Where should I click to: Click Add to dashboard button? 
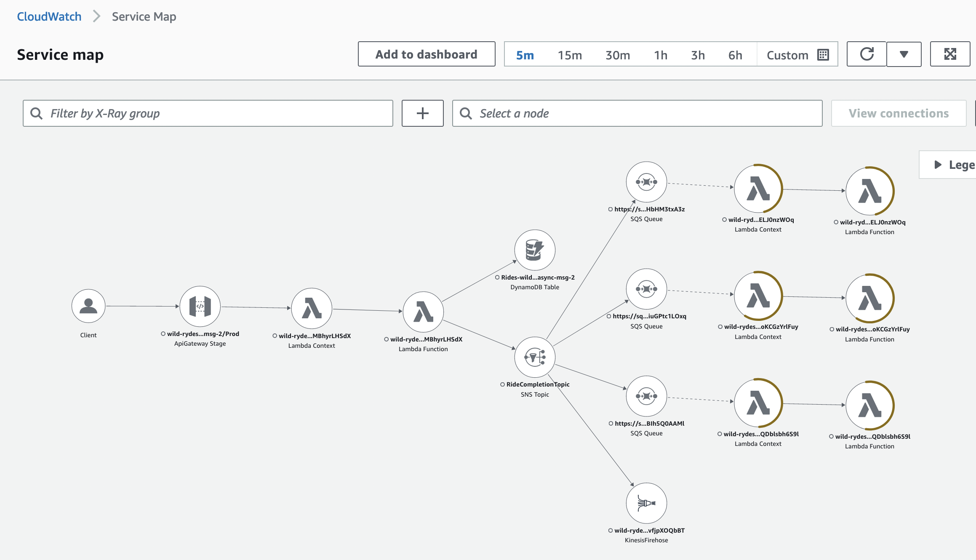[x=427, y=54]
